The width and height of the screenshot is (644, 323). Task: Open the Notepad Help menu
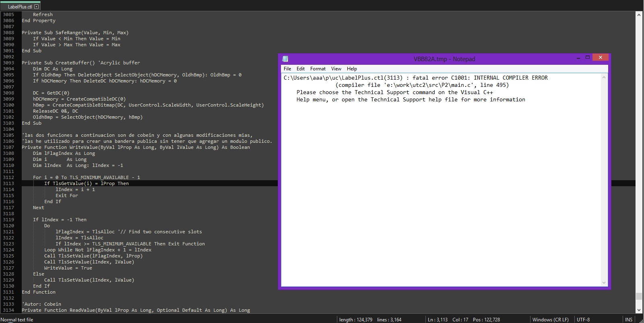coord(352,69)
